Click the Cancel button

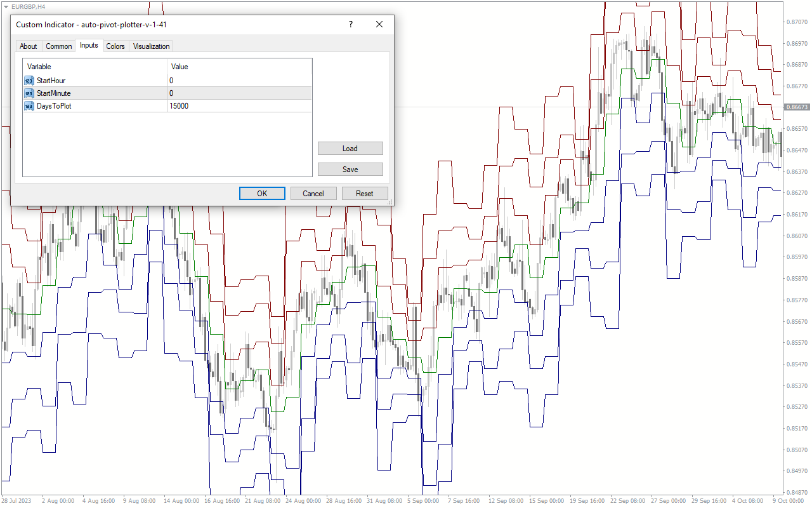point(313,194)
